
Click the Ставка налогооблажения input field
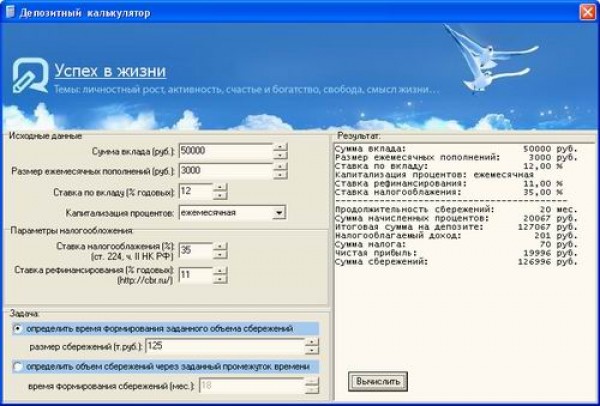click(196, 251)
